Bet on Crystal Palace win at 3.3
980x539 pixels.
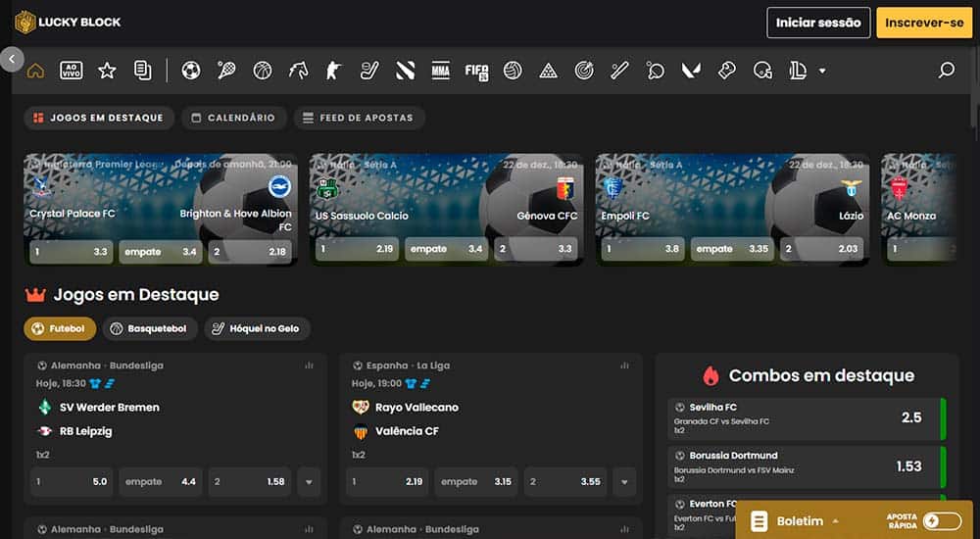point(72,252)
